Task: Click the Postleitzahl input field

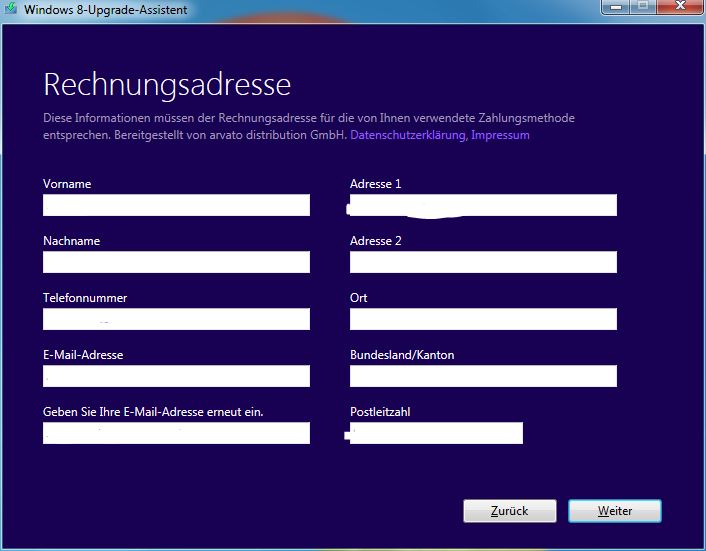Action: tap(436, 433)
